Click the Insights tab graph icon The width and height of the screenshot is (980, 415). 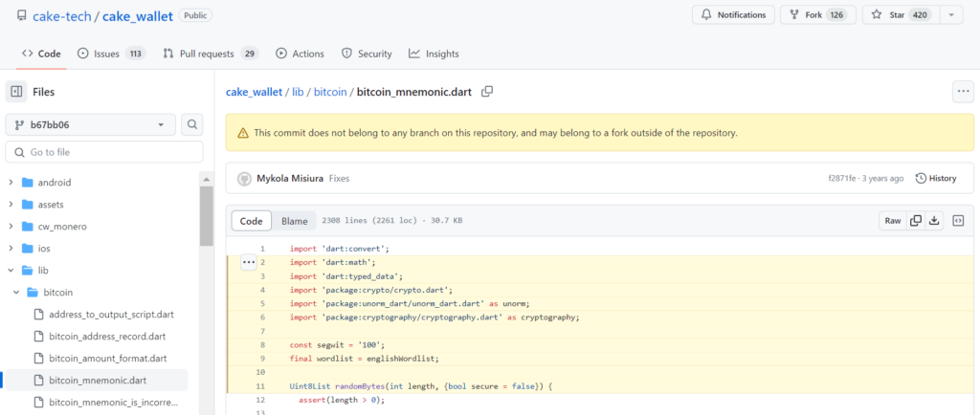(414, 54)
